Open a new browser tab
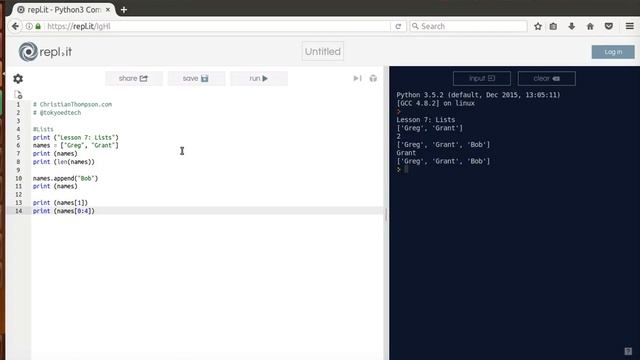Image resolution: width=640 pixels, height=360 pixels. 124,9
